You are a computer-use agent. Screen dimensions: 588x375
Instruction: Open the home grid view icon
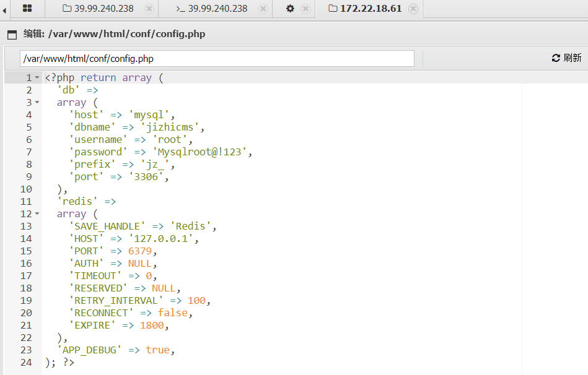pos(27,8)
